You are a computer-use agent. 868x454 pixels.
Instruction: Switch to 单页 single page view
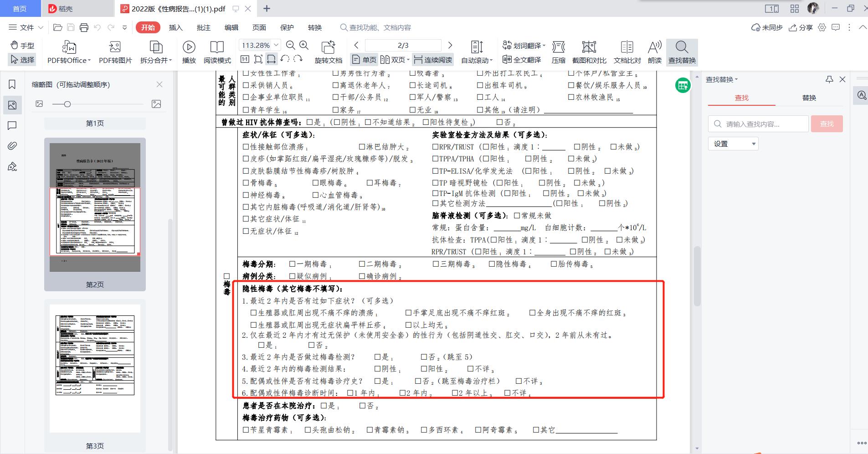(x=365, y=60)
